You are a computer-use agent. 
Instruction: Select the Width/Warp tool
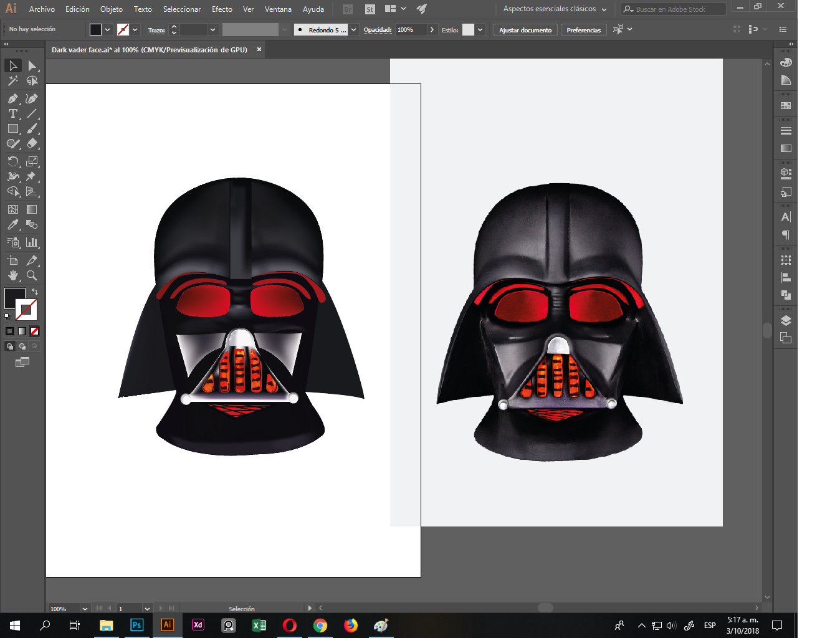pyautogui.click(x=13, y=176)
